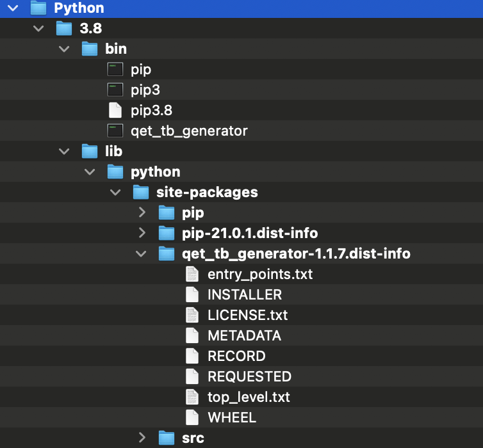Click the WHEEL file icon
The width and height of the screenshot is (483, 448).
pyautogui.click(x=192, y=418)
